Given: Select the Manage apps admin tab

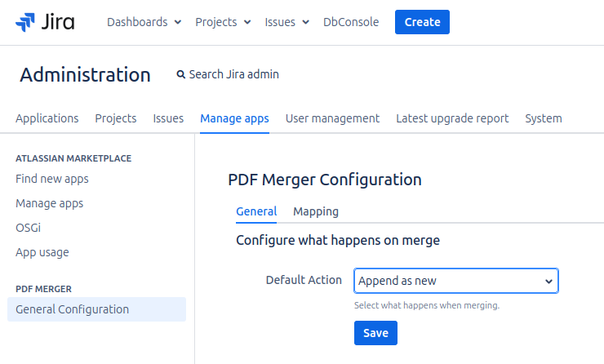Looking at the screenshot, I should pos(234,118).
